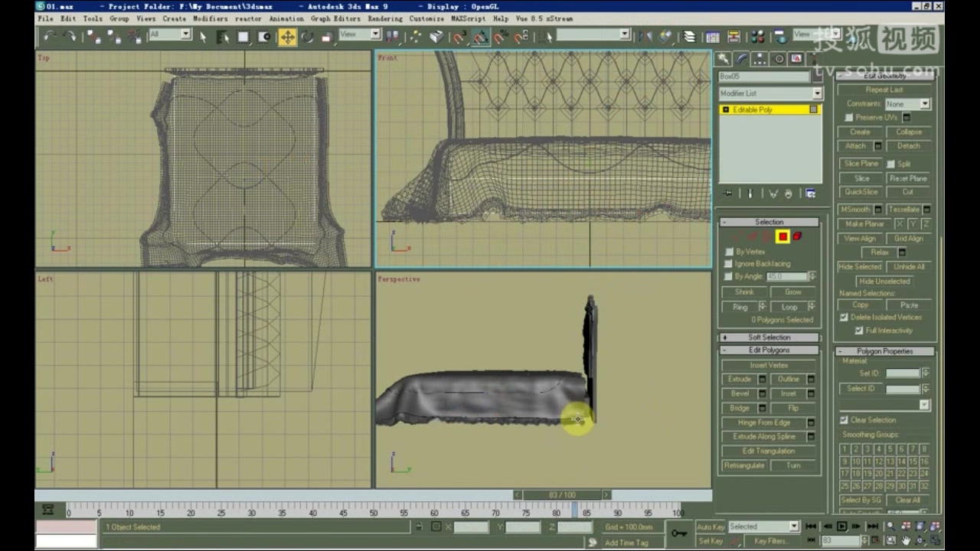This screenshot has width=980, height=551.
Task: Click the Box05 object name field
Action: pyautogui.click(x=766, y=77)
